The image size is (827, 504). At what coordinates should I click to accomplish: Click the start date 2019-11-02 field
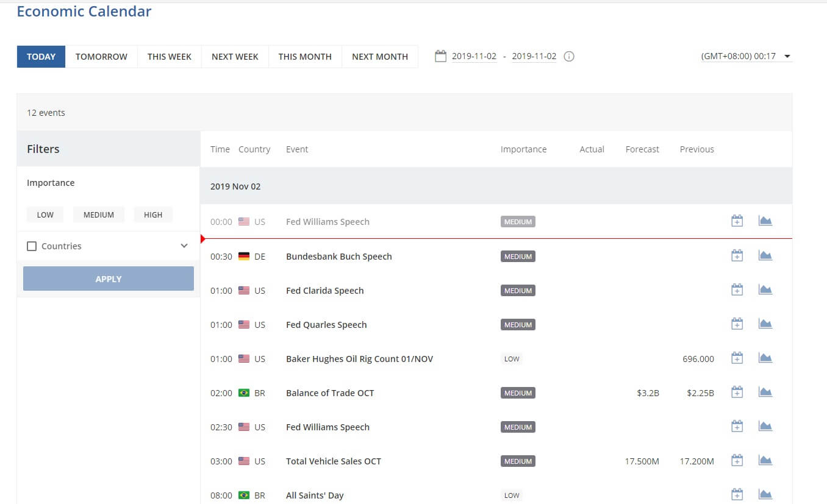[474, 56]
